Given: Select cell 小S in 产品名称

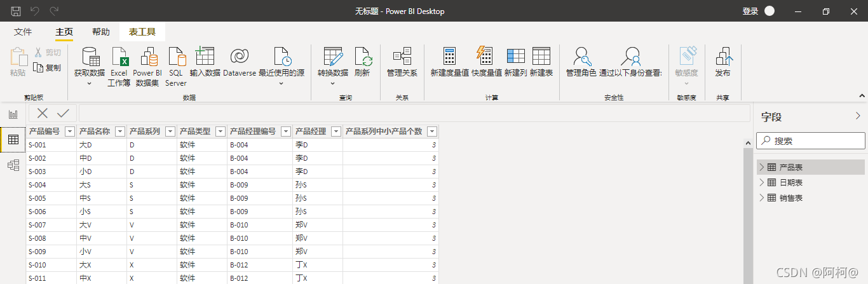Looking at the screenshot, I should click(102, 212).
